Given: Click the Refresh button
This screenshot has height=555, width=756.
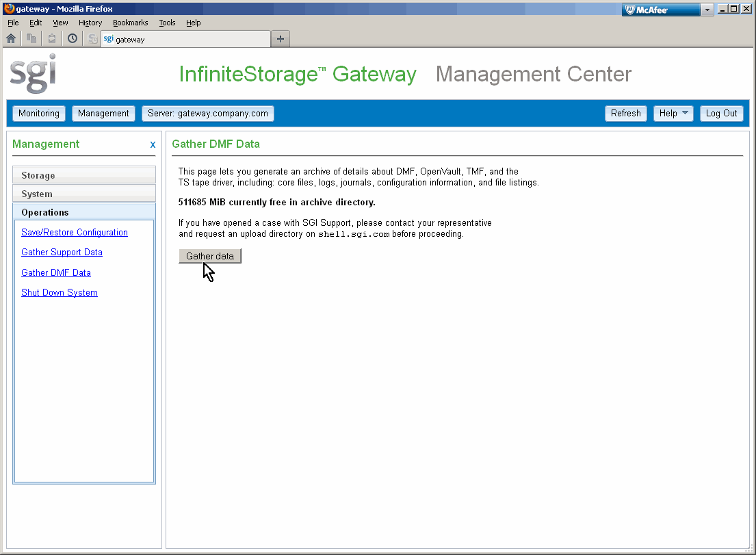Looking at the screenshot, I should [626, 114].
